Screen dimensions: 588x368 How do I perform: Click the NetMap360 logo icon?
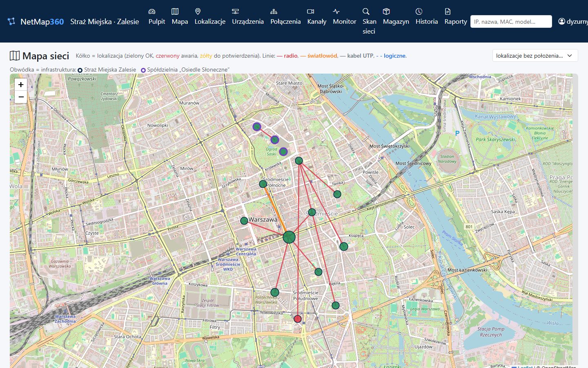[11, 21]
